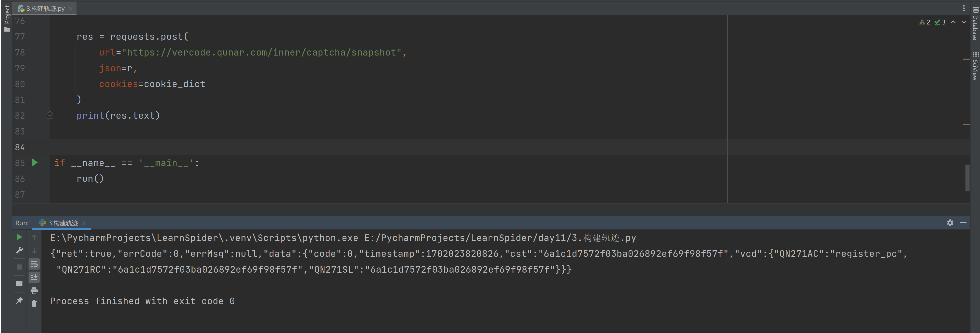Place cursor on the print(res.text) line
Viewport: 980px width, 333px height.
coord(118,116)
